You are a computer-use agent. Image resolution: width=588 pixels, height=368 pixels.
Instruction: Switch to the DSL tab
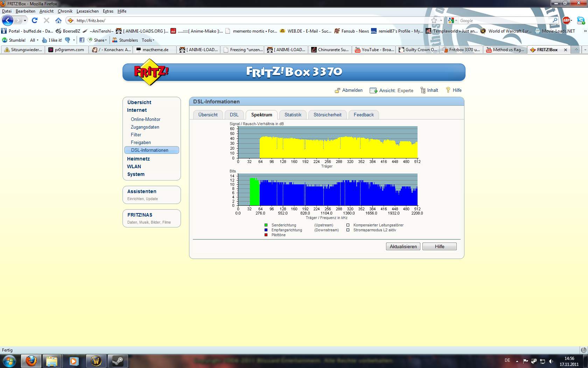tap(234, 115)
